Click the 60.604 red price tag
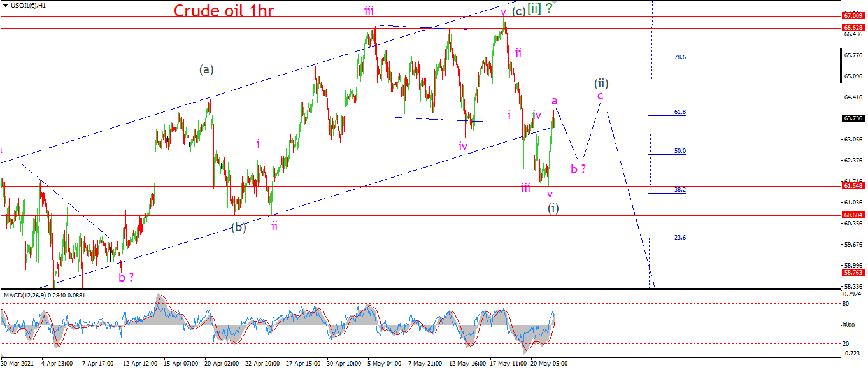868x372 pixels. 853,215
